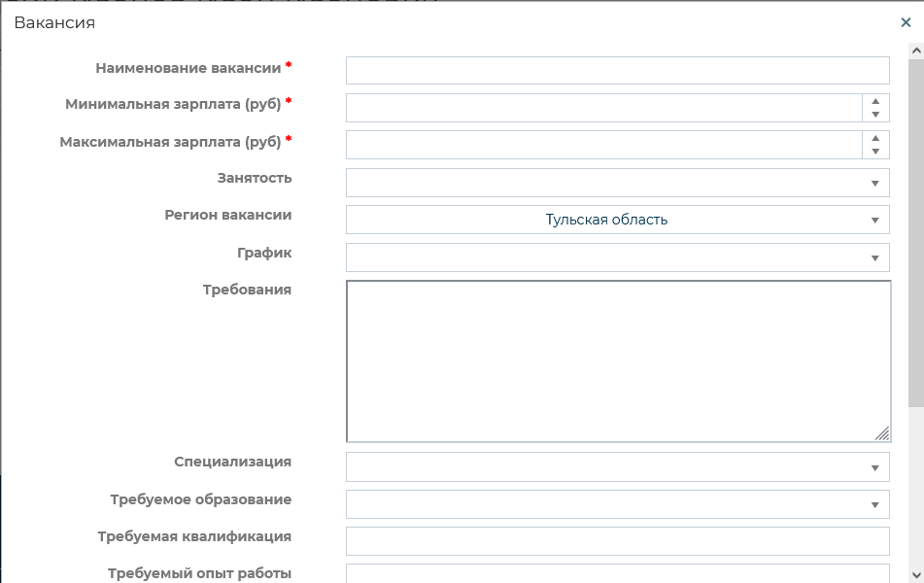Click inside the Требования text area
924x583 pixels.
(x=617, y=360)
